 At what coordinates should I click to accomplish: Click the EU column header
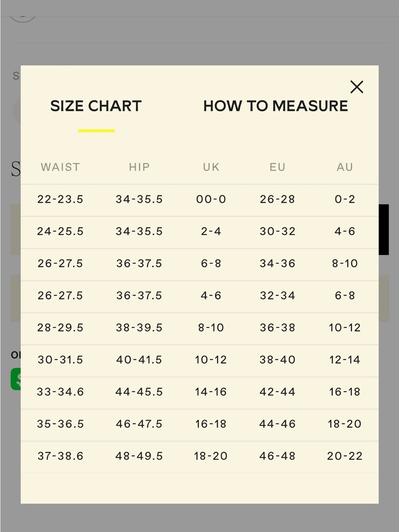coord(277,167)
